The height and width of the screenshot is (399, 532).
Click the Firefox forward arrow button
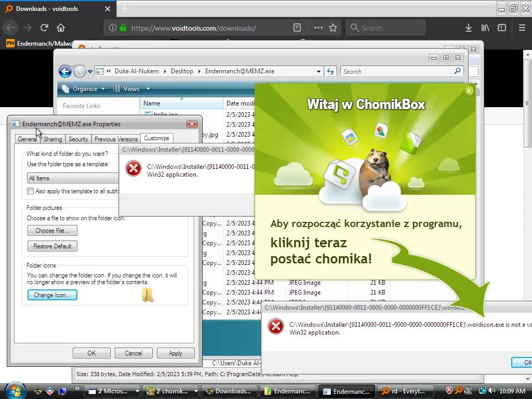[x=28, y=28]
